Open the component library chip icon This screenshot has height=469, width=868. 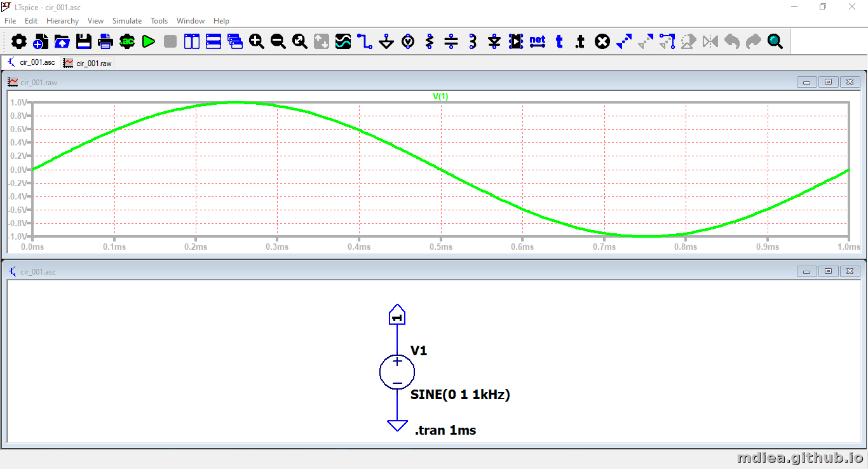click(x=516, y=42)
